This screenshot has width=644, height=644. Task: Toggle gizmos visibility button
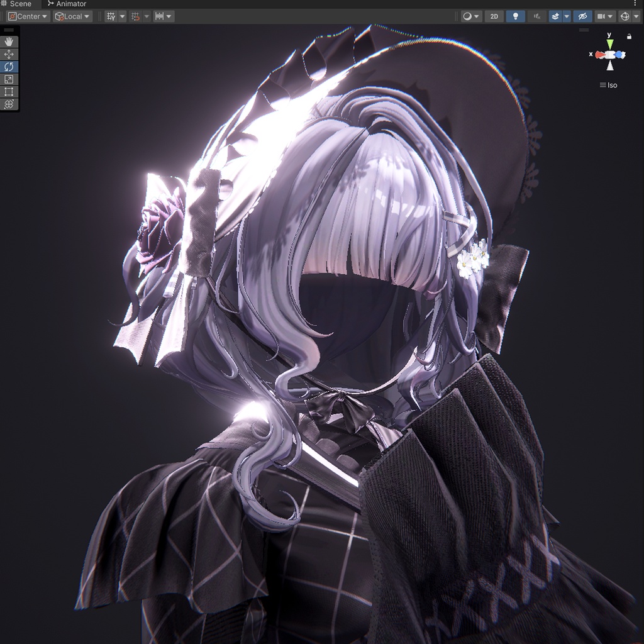(x=625, y=16)
